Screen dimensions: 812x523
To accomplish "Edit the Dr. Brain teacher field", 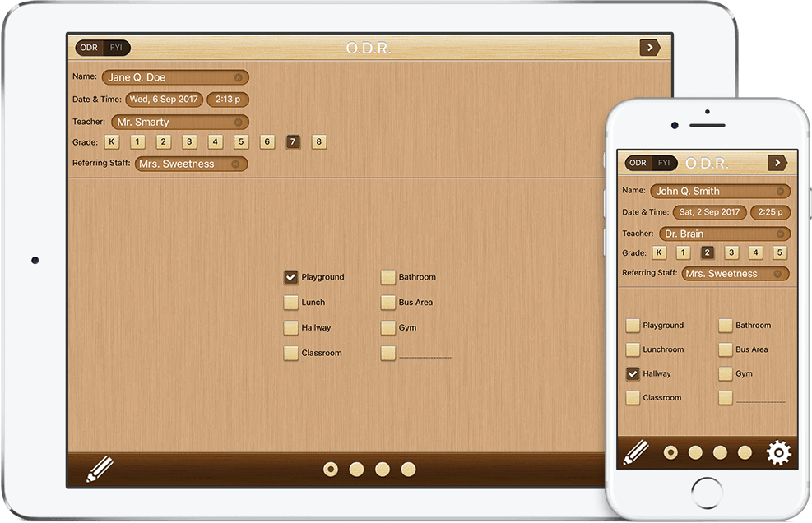I will click(725, 234).
